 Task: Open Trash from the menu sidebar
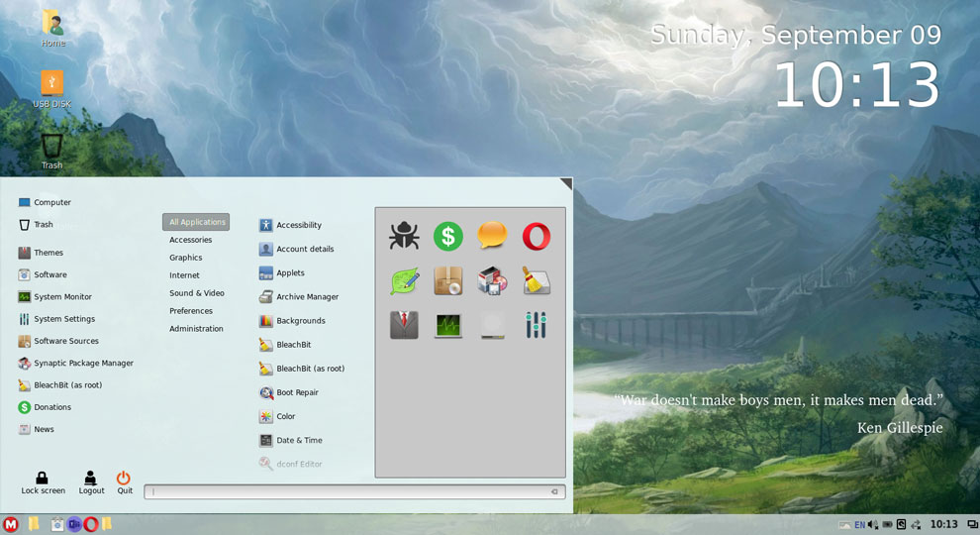coord(36,225)
